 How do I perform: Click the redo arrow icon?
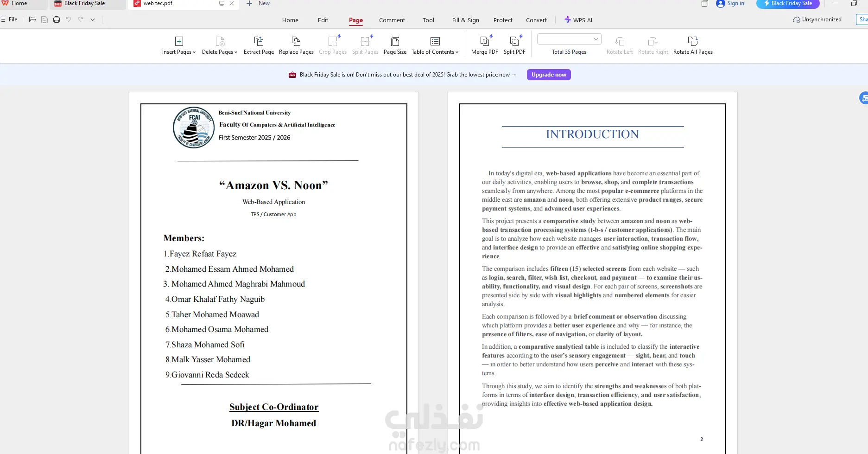81,19
